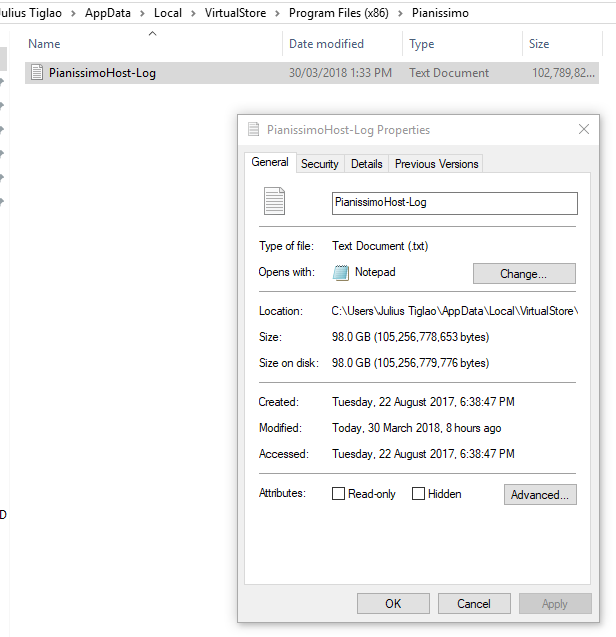The height and width of the screenshot is (637, 616).
Task: Select the General tab
Action: [270, 162]
